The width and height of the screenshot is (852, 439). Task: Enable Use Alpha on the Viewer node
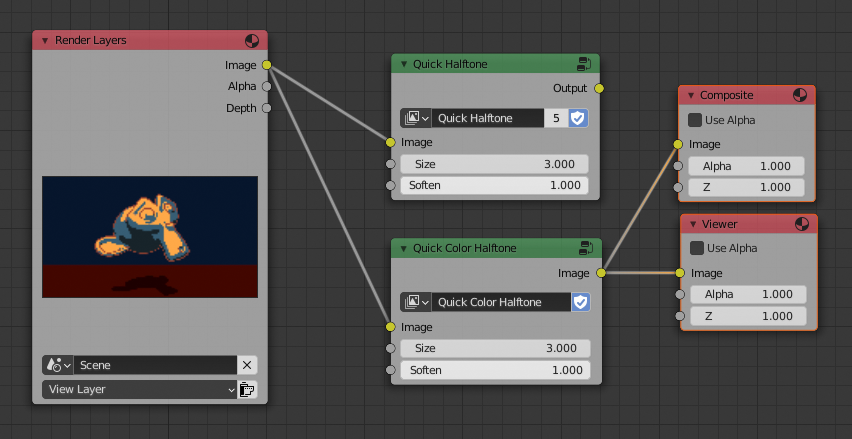pos(697,248)
